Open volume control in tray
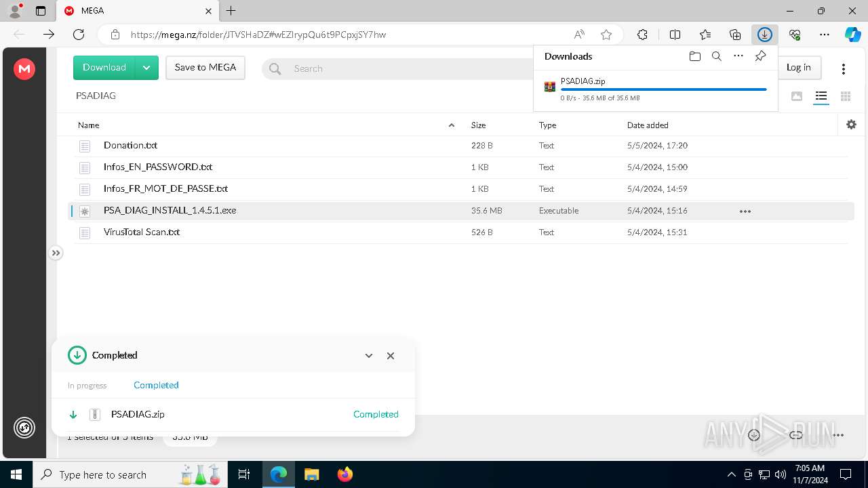868x488 pixels. point(781,474)
